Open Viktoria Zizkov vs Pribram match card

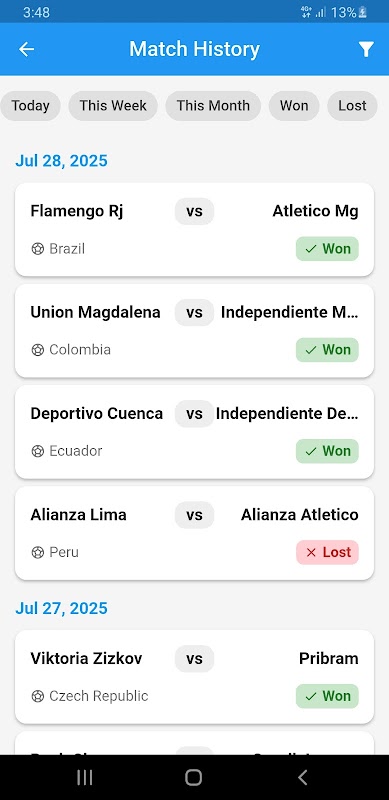pyautogui.click(x=194, y=677)
